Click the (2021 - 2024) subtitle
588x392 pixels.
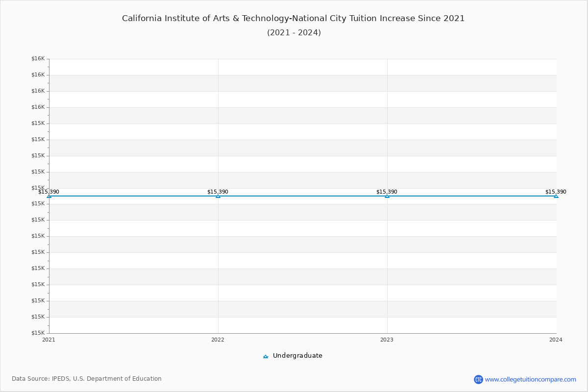click(294, 33)
